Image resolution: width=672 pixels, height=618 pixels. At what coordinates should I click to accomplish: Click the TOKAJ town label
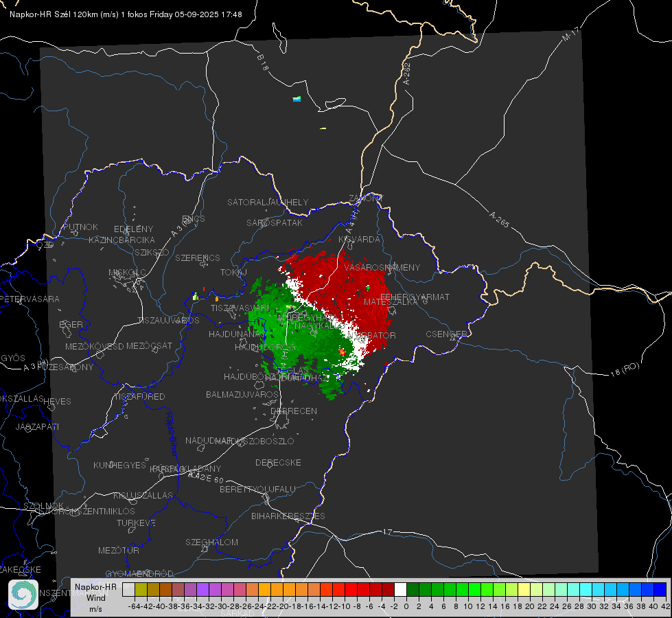point(233,273)
